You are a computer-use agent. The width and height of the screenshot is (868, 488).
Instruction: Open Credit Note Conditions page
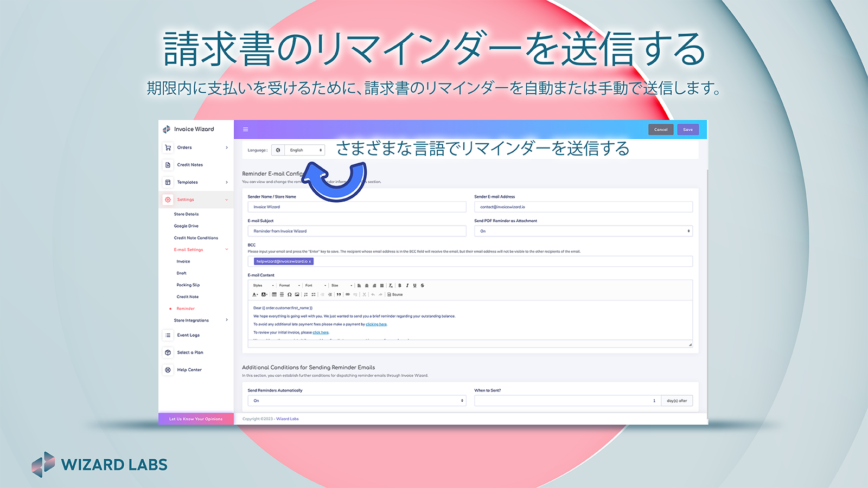(196, 238)
